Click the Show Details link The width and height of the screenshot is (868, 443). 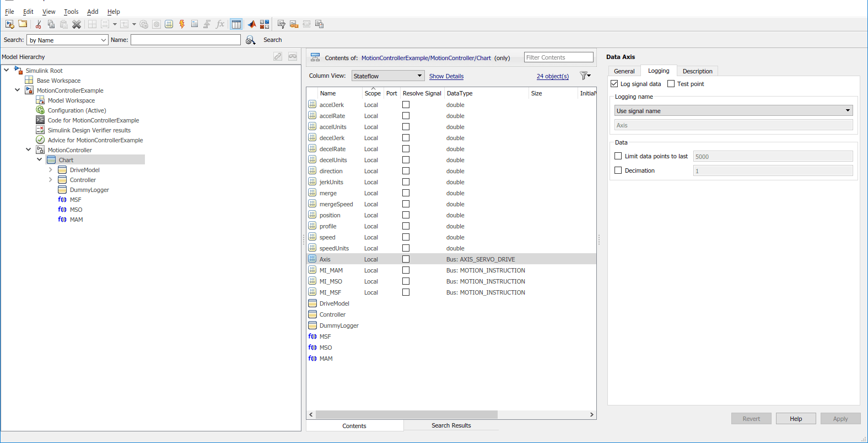446,76
